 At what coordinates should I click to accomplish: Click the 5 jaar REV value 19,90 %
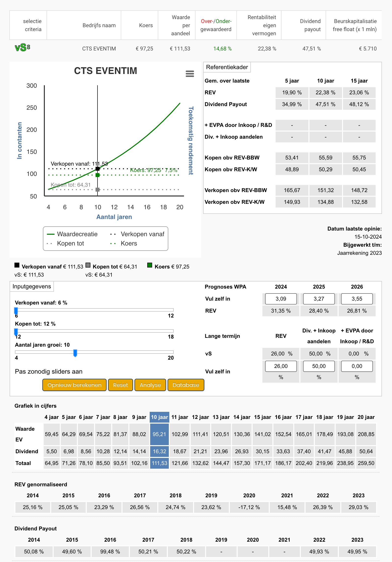pyautogui.click(x=292, y=93)
